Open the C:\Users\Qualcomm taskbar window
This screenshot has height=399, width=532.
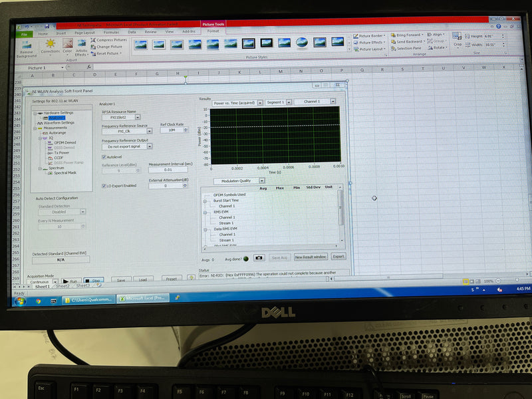[x=88, y=300]
